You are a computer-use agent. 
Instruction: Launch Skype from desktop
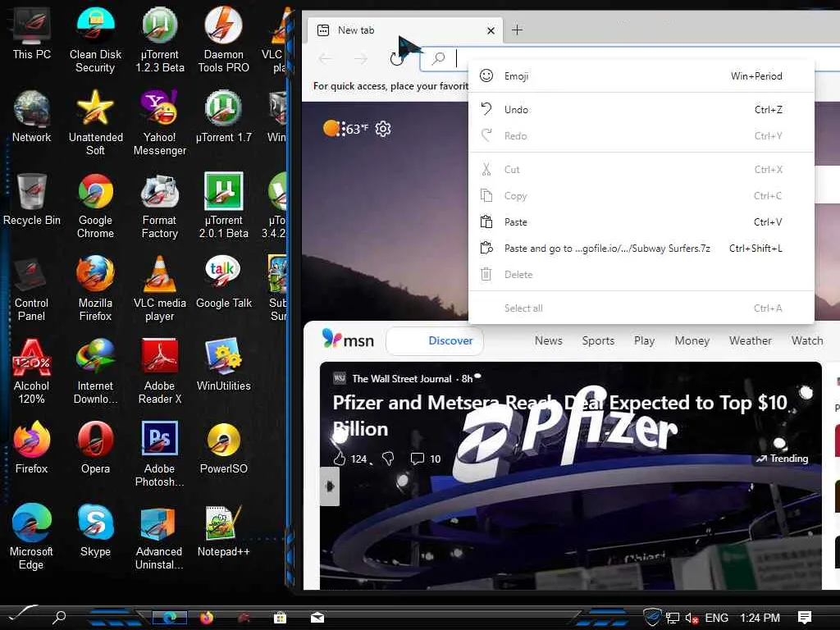[x=95, y=531]
